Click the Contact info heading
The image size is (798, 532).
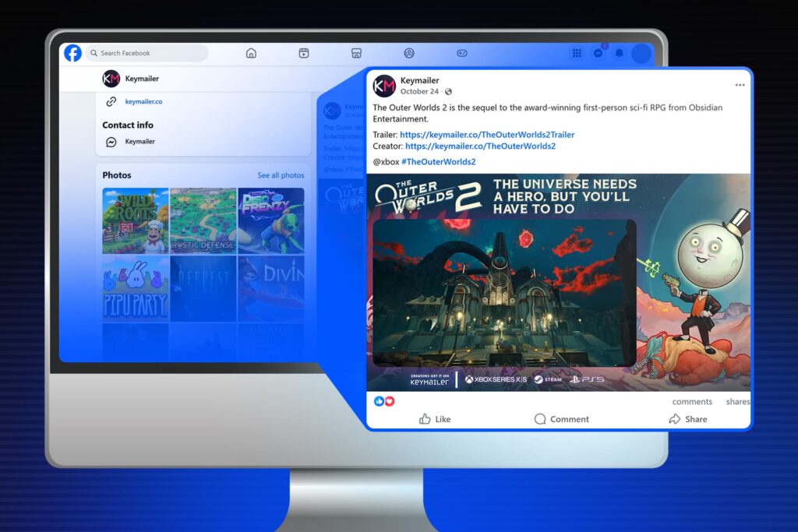click(128, 125)
